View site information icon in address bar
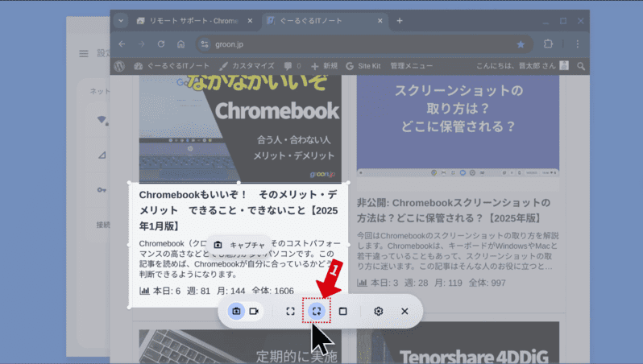Viewport: 643px width, 364px height. (205, 44)
